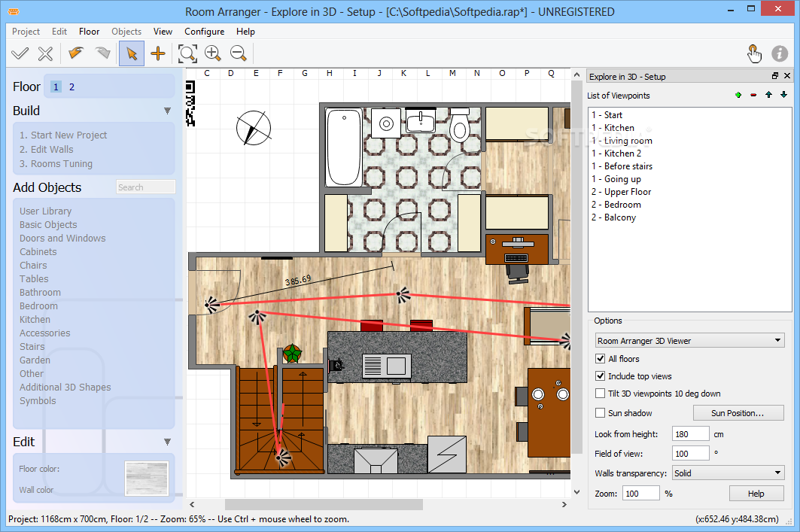Toggle Include top views checkbox
Viewport: 800px width, 532px height.
click(x=601, y=376)
